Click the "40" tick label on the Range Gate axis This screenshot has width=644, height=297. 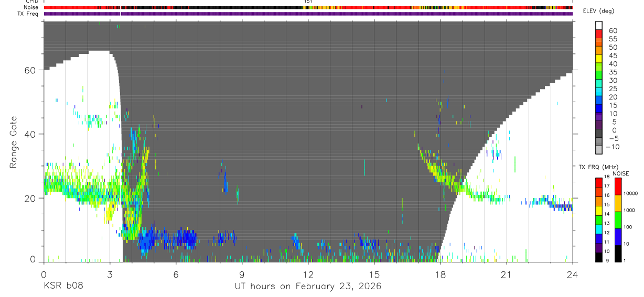(x=30, y=134)
